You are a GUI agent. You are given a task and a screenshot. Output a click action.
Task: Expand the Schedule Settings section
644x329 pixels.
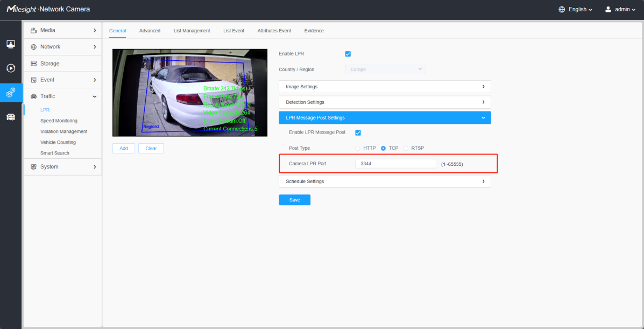click(x=385, y=181)
